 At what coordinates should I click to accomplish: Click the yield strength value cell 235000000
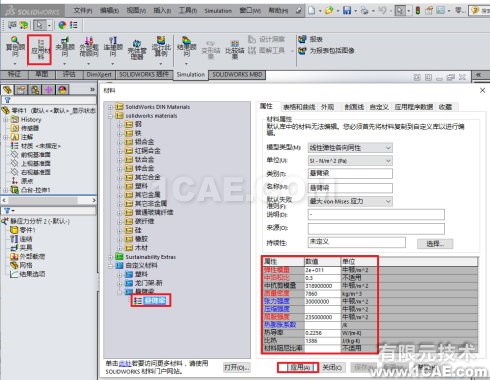pyautogui.click(x=323, y=317)
